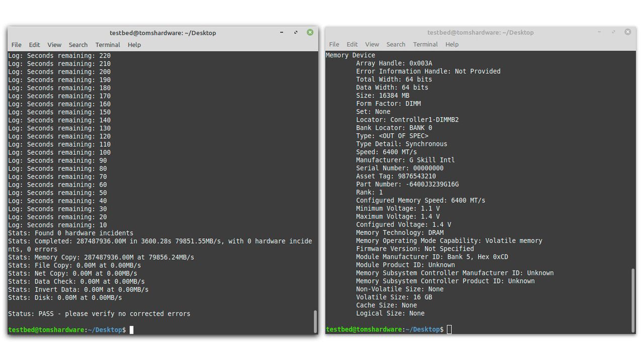
Task: Open File menu in right terminal
Action: coord(334,44)
